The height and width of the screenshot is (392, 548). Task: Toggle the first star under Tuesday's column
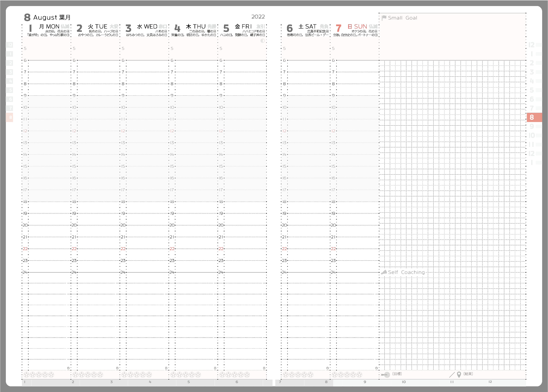coord(75,375)
